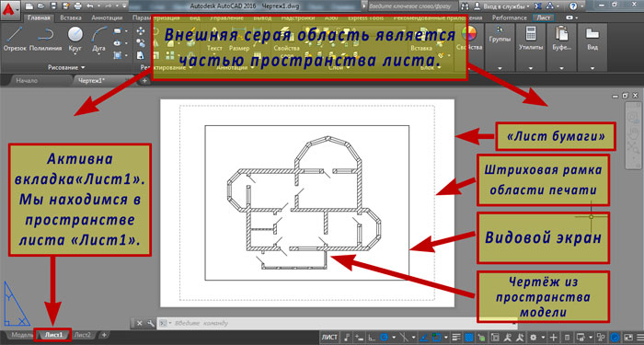Image resolution: width=644 pixels, height=345 pixels.
Task: Open the Утилиты calculator panel
Action: [x=531, y=40]
